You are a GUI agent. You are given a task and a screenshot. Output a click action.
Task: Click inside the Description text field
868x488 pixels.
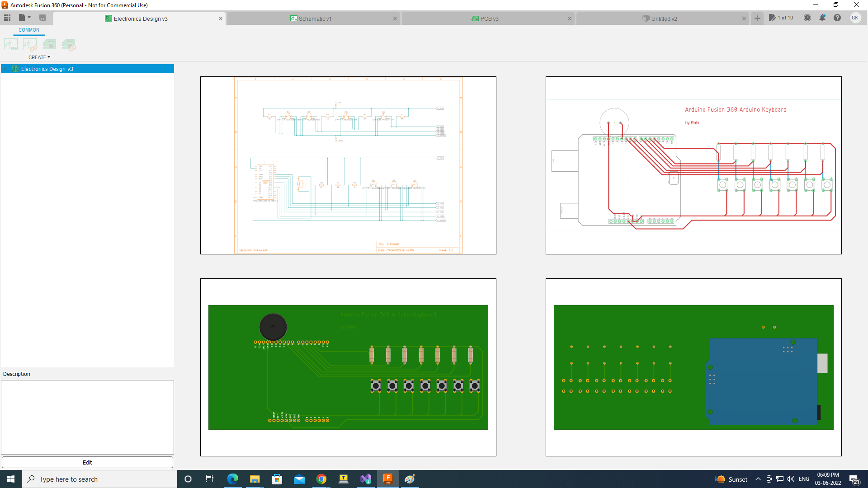pos(87,417)
